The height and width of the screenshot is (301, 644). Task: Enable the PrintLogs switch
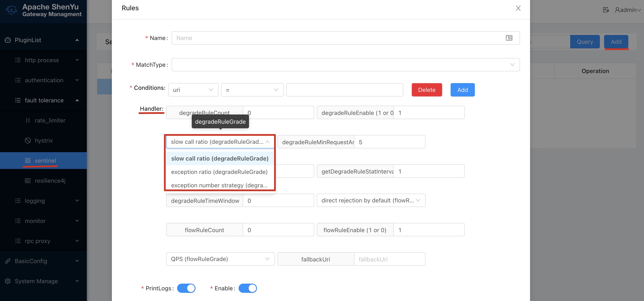(186, 288)
